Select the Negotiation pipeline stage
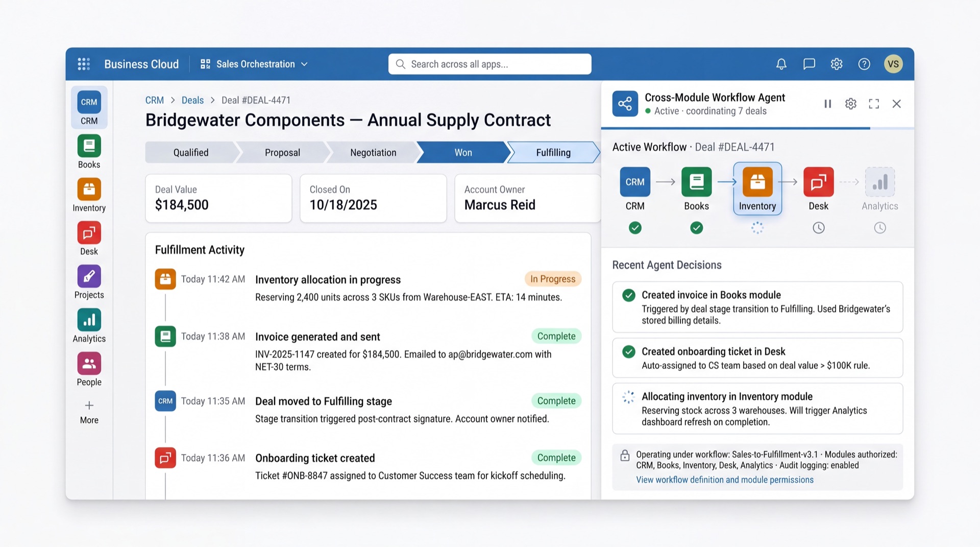The height and width of the screenshot is (547, 980). pyautogui.click(x=373, y=152)
